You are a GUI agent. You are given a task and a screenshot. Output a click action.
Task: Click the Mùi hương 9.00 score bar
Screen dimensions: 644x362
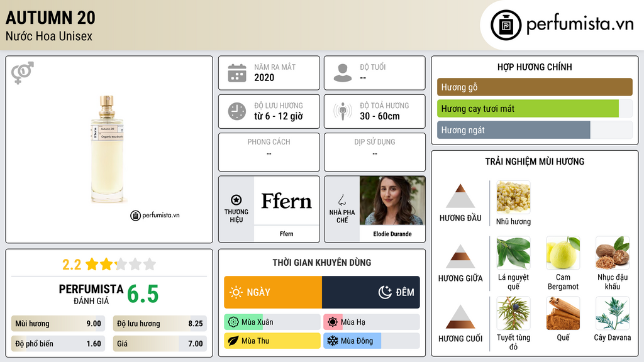tap(58, 324)
